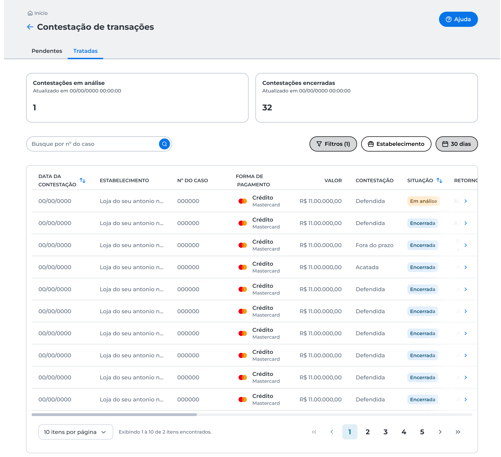Screen dimensions: 501x457
Task: Click the Contestações em análise card
Action: point(137,98)
